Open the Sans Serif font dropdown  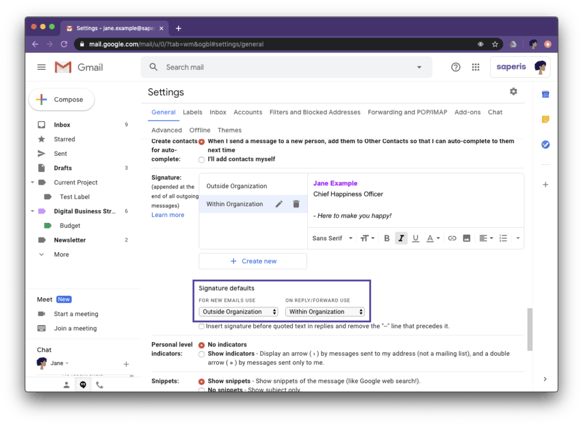pyautogui.click(x=332, y=238)
